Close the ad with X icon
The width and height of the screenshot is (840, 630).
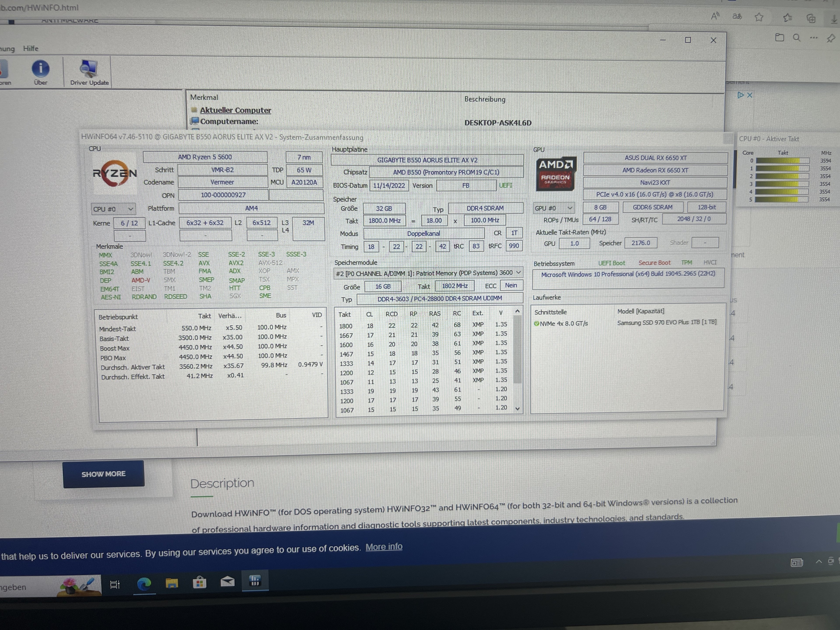pos(750,95)
